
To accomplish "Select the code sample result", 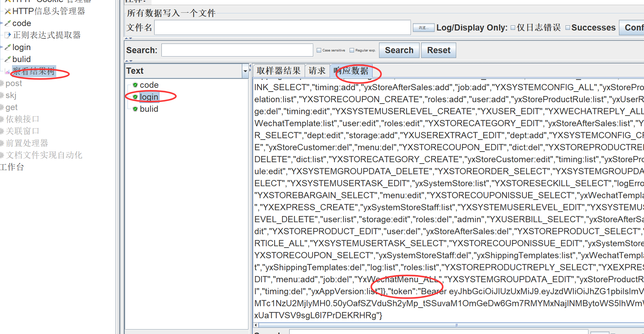I will tap(149, 85).
